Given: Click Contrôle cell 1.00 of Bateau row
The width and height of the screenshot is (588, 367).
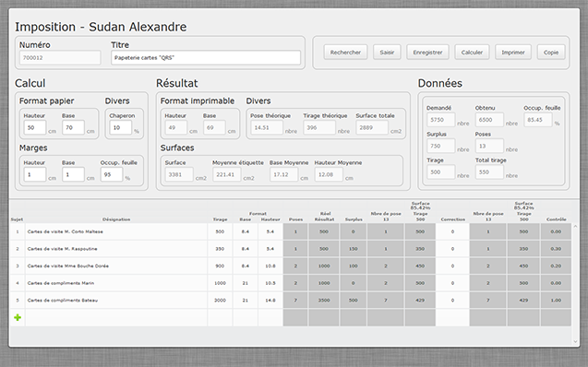Looking at the screenshot, I should tap(556, 301).
